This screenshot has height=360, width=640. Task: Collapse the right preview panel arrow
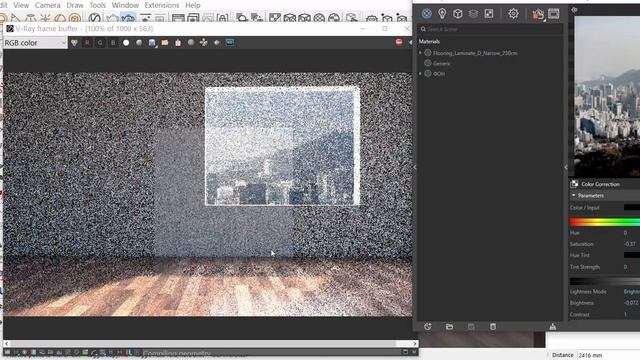pos(566,167)
